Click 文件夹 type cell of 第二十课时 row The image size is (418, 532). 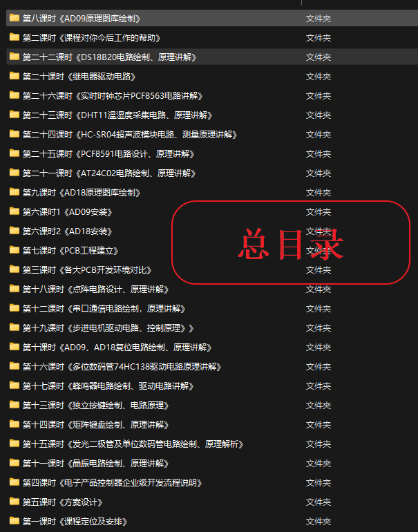coord(319,76)
